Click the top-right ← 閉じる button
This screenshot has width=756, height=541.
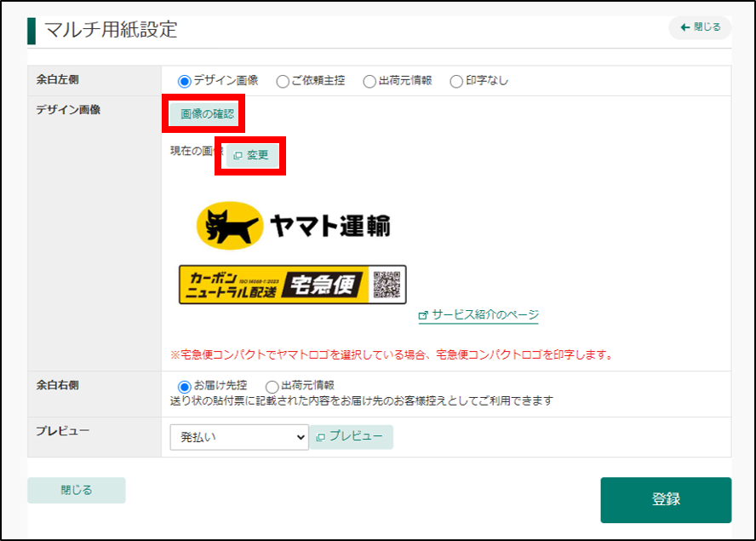click(700, 27)
